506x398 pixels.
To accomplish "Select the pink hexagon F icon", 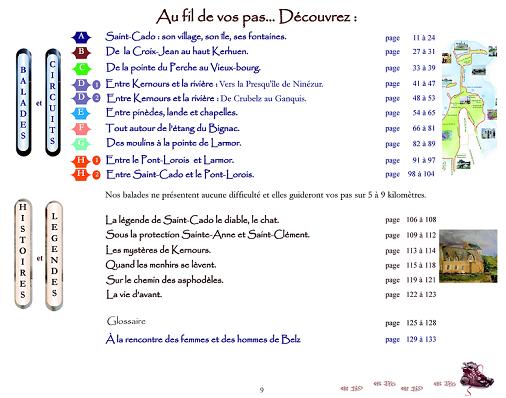I will 81,128.
